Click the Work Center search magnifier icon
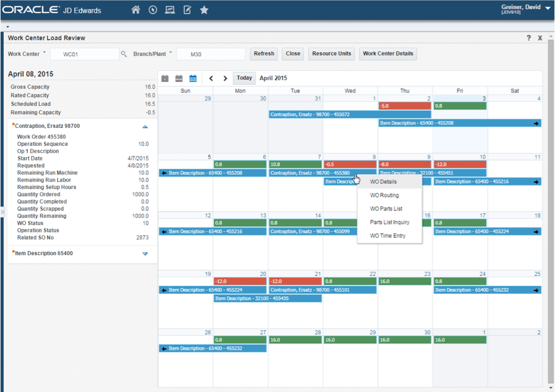Screen dimensions: 555x392 point(124,54)
